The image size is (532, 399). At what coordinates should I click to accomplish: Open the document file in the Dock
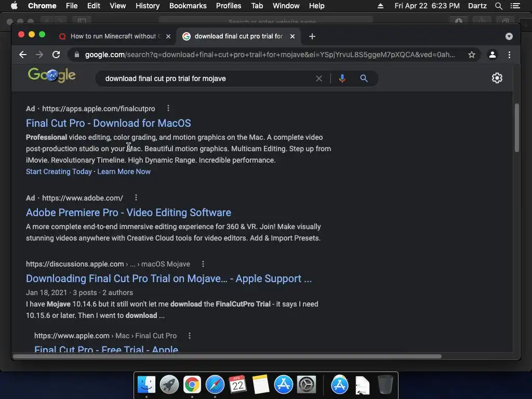click(362, 385)
